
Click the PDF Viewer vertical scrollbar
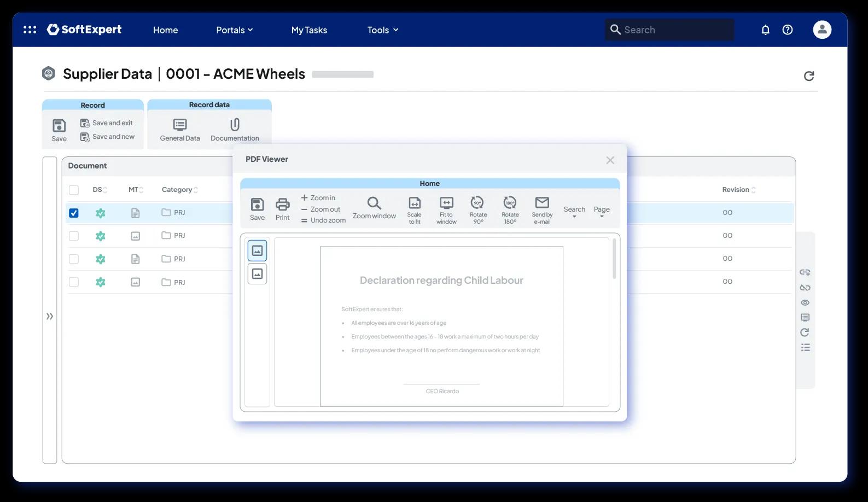tap(614, 259)
